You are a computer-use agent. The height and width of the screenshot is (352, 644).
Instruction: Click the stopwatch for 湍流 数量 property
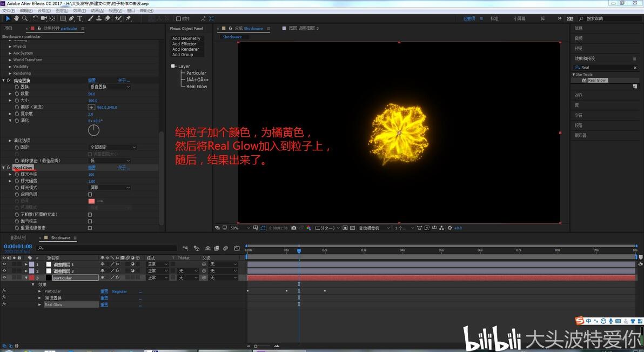17,94
